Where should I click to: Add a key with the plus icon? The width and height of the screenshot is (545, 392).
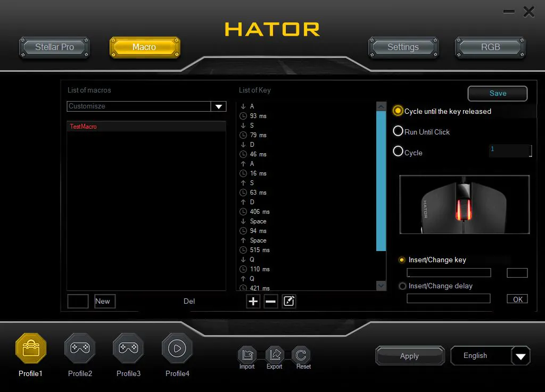point(253,301)
